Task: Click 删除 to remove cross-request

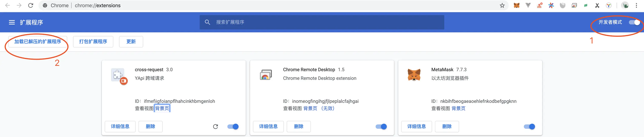Action: pos(151,127)
